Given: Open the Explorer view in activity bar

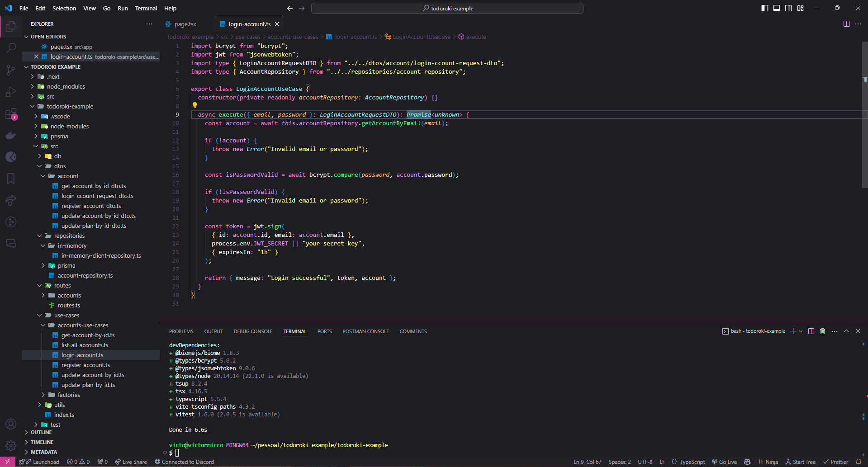Looking at the screenshot, I should pyautogui.click(x=11, y=27).
